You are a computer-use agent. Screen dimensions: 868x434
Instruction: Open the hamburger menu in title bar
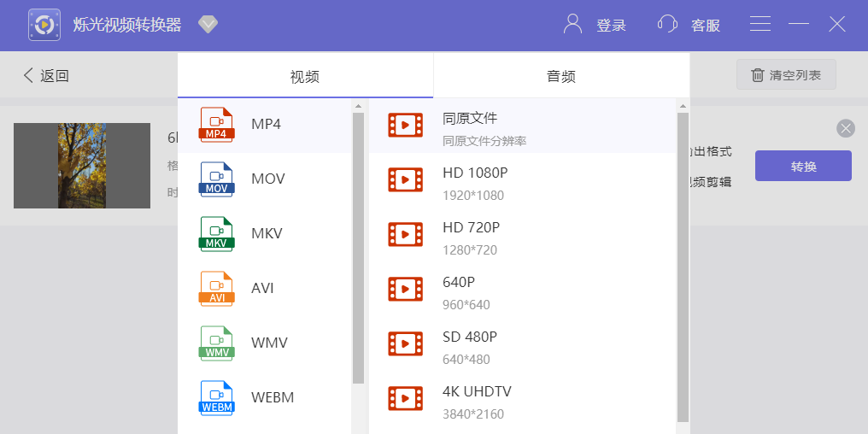[760, 25]
